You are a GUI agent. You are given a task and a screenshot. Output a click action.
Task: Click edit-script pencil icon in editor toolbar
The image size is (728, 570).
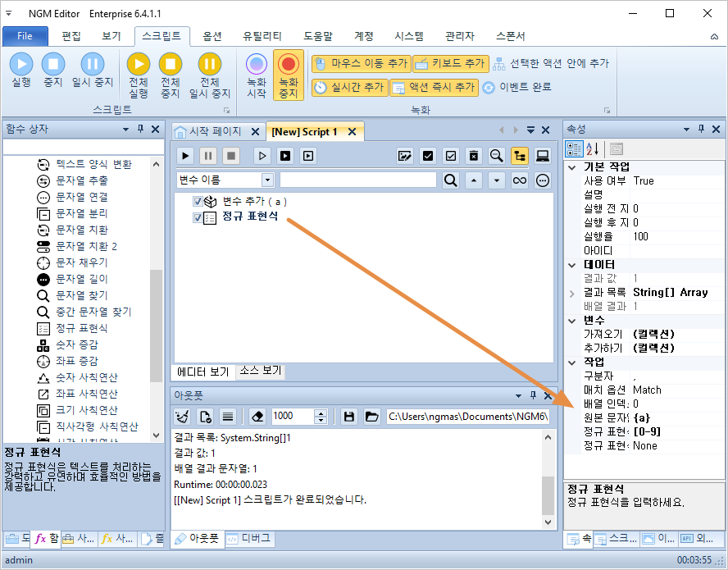(x=405, y=156)
